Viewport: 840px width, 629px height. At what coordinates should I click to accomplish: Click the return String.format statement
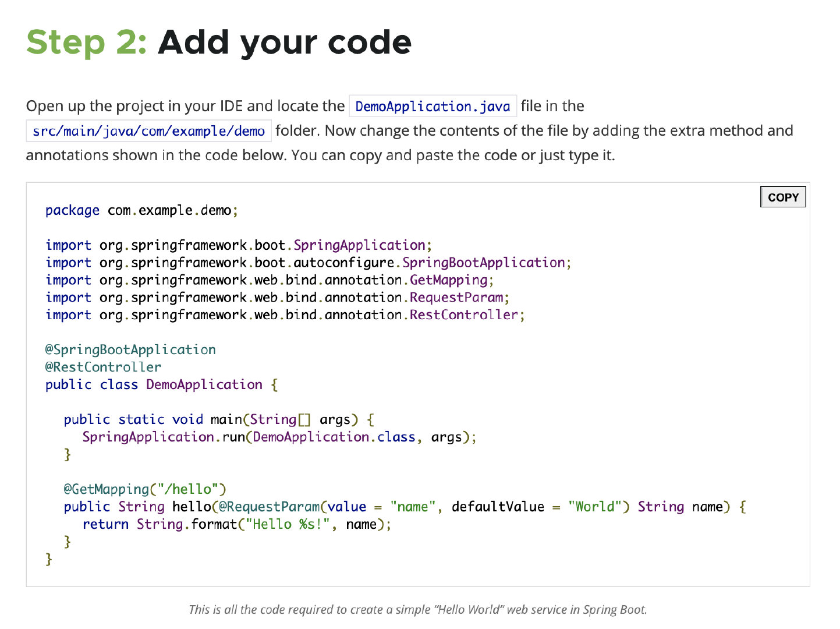pyautogui.click(x=236, y=524)
